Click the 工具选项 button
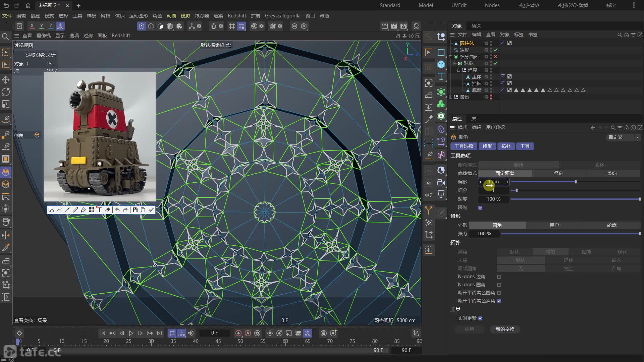This screenshot has height=362, width=644. pos(464,146)
